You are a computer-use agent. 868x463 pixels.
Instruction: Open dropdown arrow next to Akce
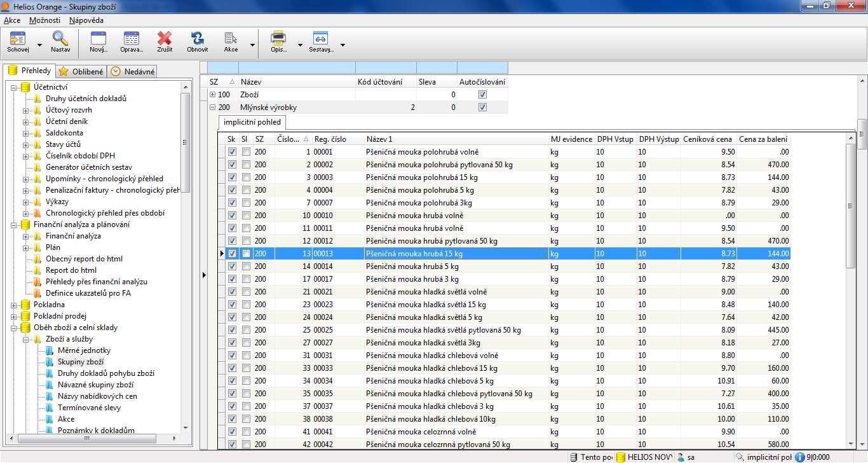tap(252, 45)
